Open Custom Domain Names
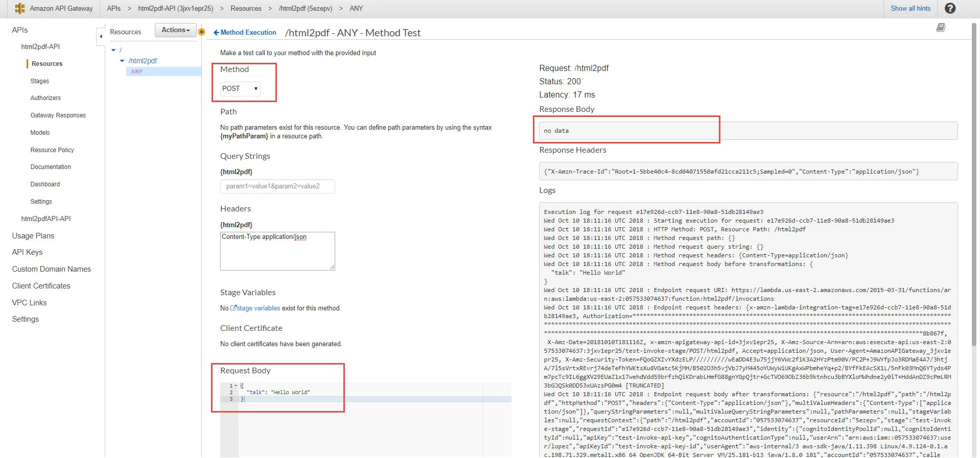This screenshot has height=458, width=980. tap(52, 269)
